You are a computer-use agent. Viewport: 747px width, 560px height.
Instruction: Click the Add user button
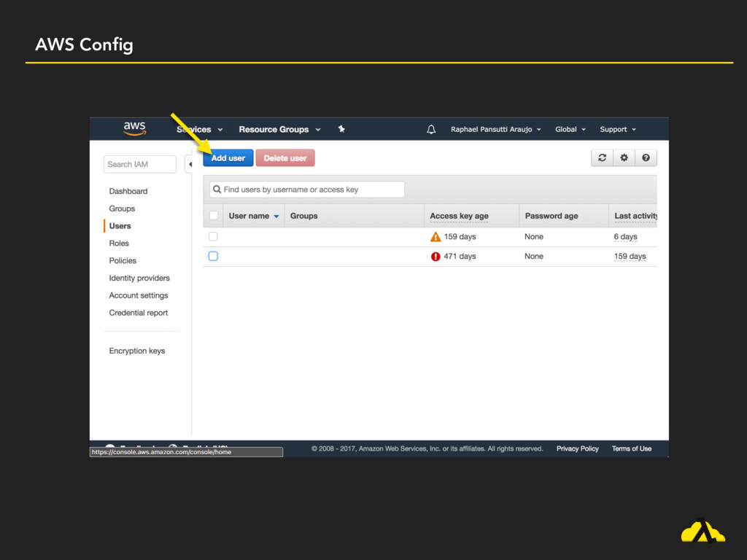[228, 158]
